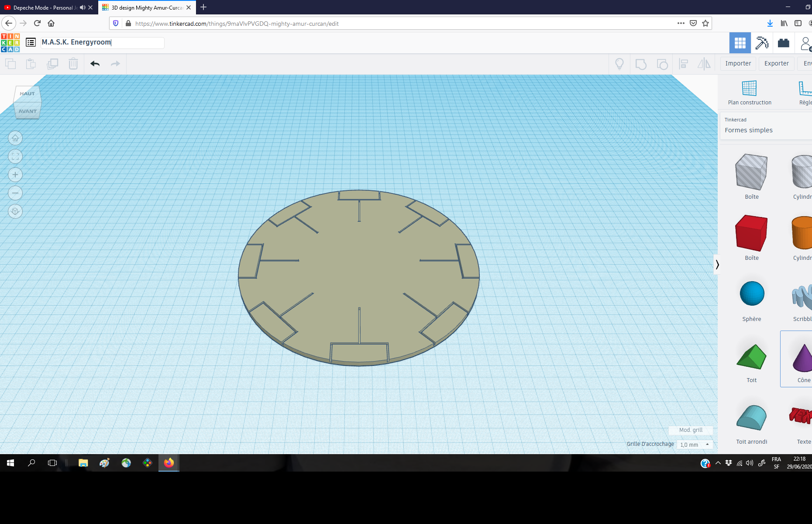Undo the last action with the arrow
The image size is (812, 524).
click(x=95, y=64)
